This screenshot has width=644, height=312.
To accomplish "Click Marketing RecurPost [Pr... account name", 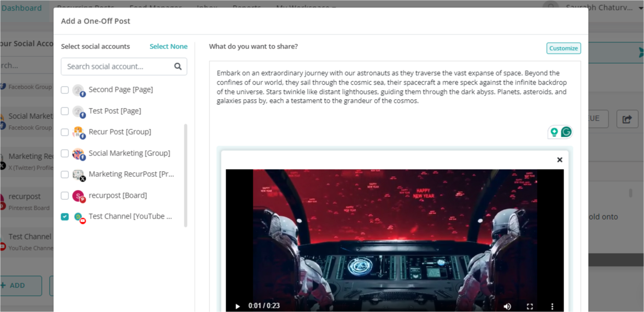I will (x=132, y=174).
